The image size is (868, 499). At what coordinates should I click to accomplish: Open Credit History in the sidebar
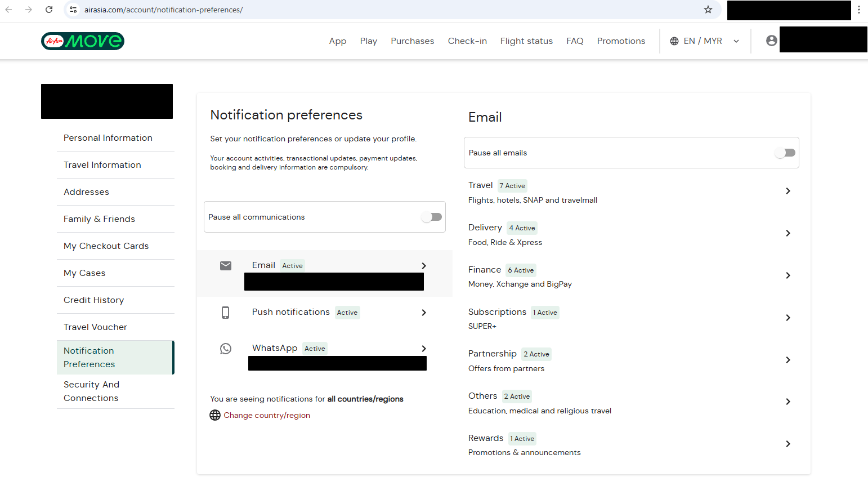[x=115, y=300]
